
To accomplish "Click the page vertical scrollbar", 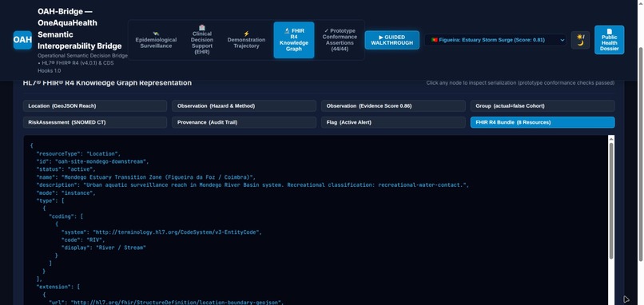I will [641, 154].
